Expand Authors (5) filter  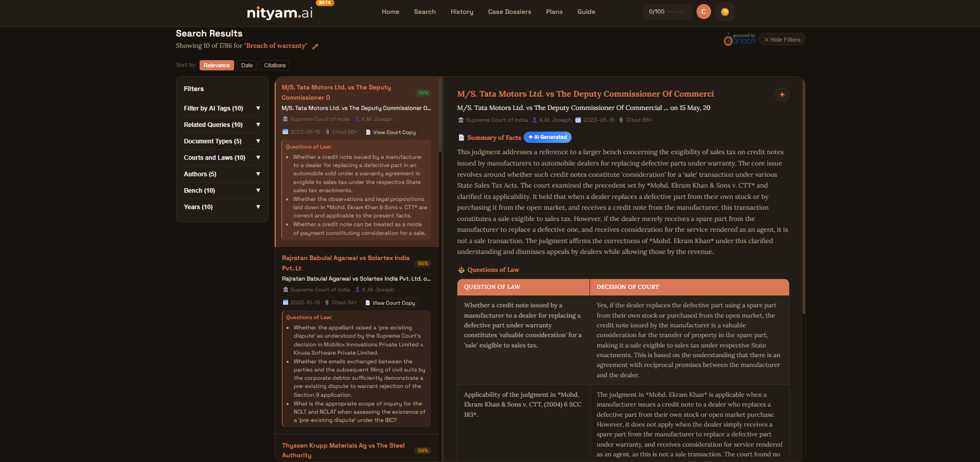[222, 174]
